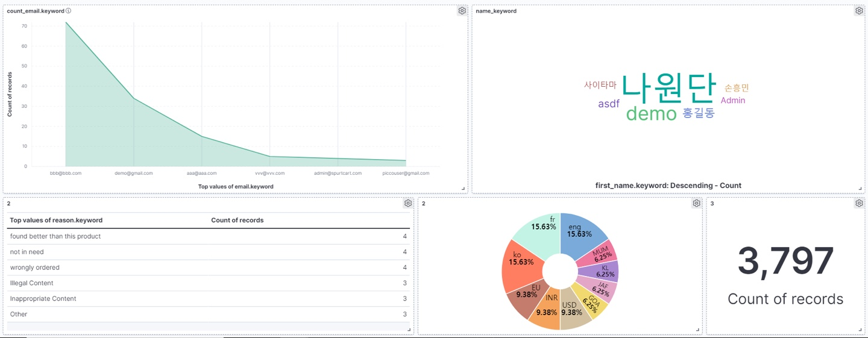Click count 4 in wrongly ordered row

pyautogui.click(x=404, y=268)
